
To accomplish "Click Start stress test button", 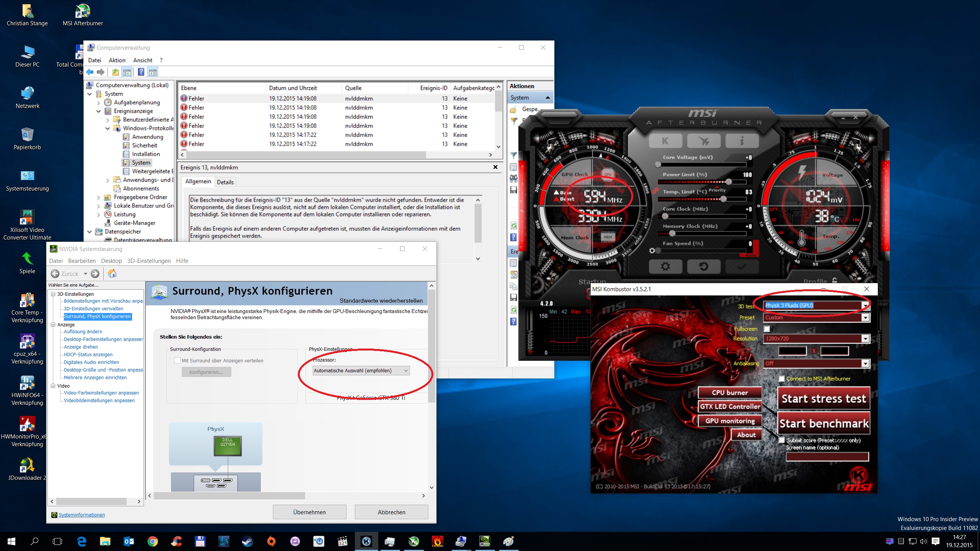I will [x=823, y=398].
